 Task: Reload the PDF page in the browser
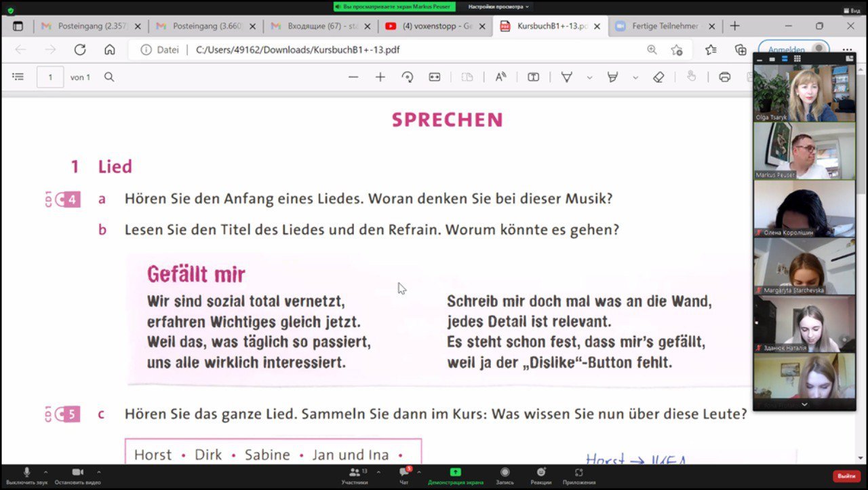click(x=80, y=50)
